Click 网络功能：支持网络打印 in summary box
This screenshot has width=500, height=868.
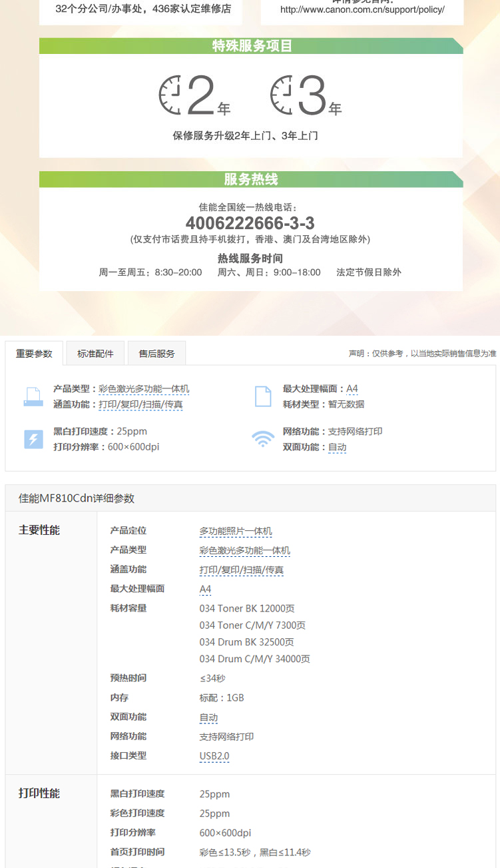click(332, 432)
